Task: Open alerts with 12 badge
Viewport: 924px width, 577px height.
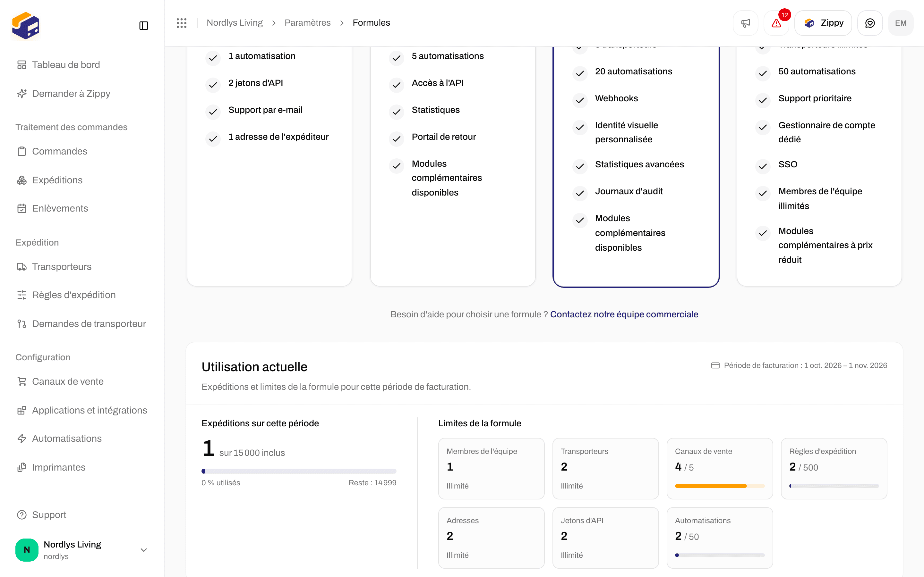Action: [x=776, y=23]
